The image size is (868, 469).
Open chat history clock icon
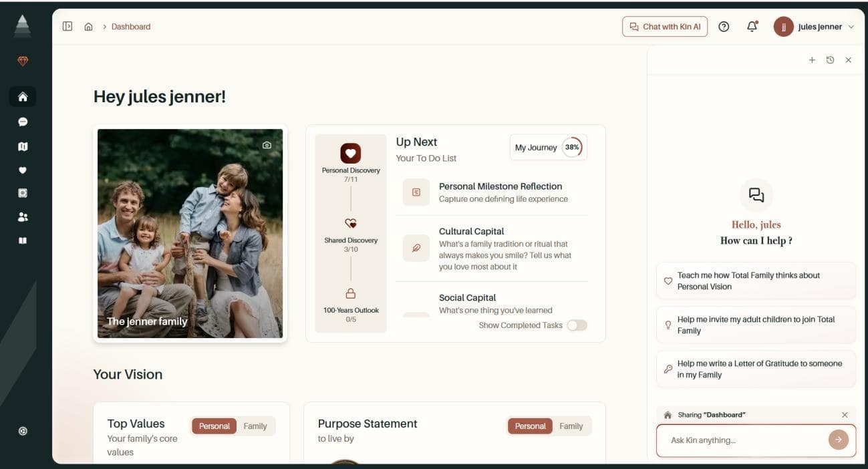click(830, 60)
